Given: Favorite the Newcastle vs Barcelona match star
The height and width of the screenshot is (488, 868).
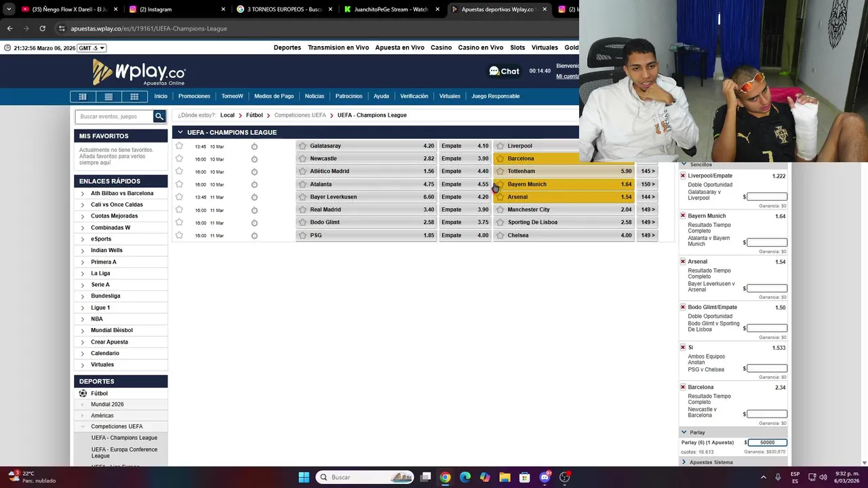Looking at the screenshot, I should (179, 159).
